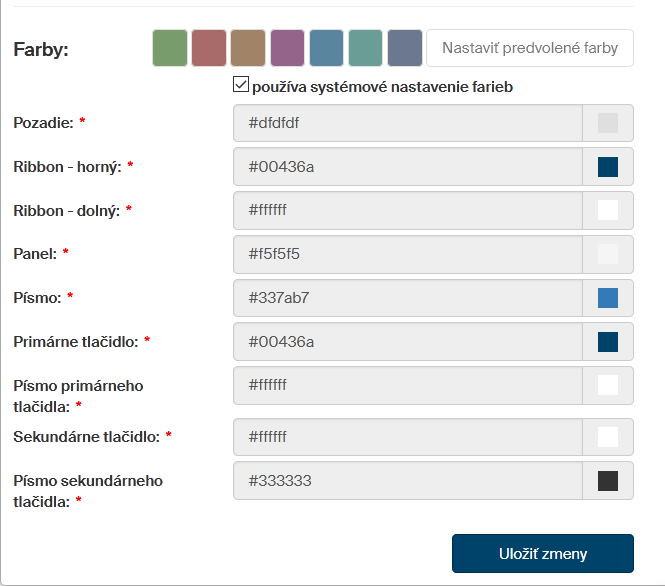665x586 pixels.
Task: Open color picker for Ribbon - horný
Action: click(607, 167)
